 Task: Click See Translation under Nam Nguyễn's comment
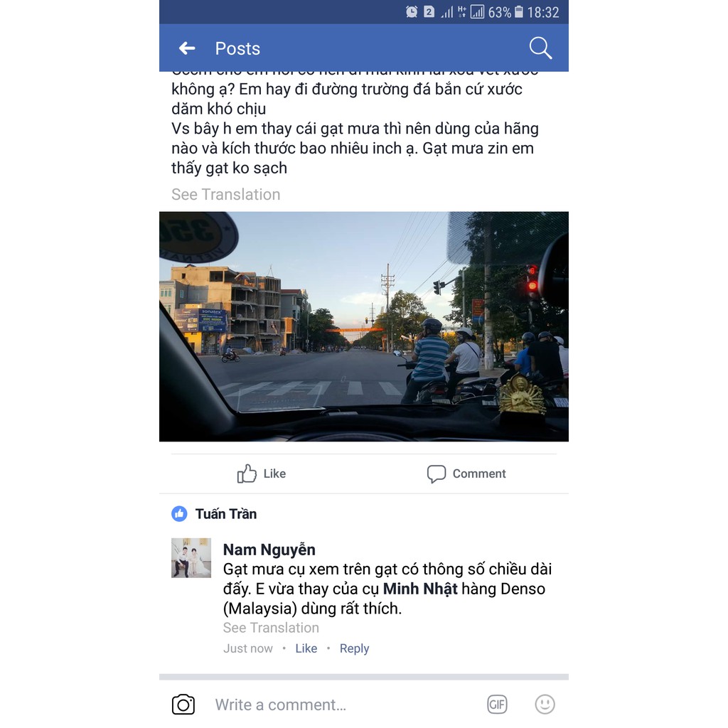tap(271, 628)
